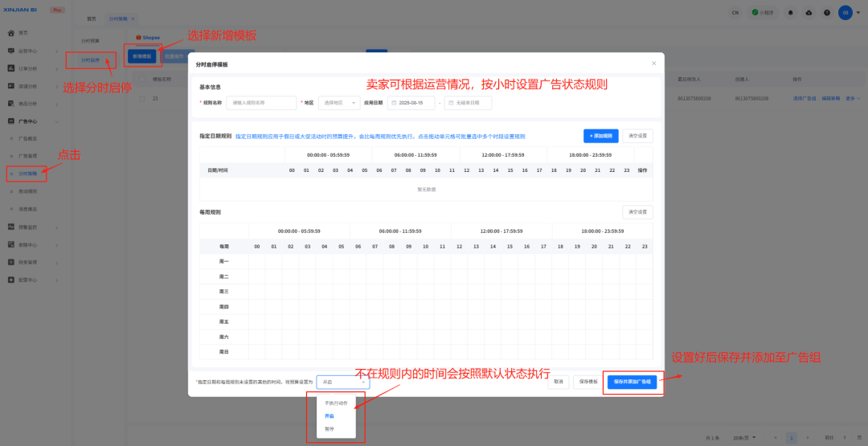Open 广告管理 in sidebar

(x=27, y=157)
